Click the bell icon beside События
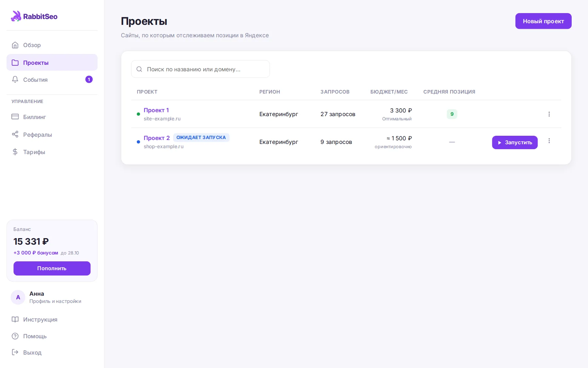This screenshot has width=588, height=368. 15,79
